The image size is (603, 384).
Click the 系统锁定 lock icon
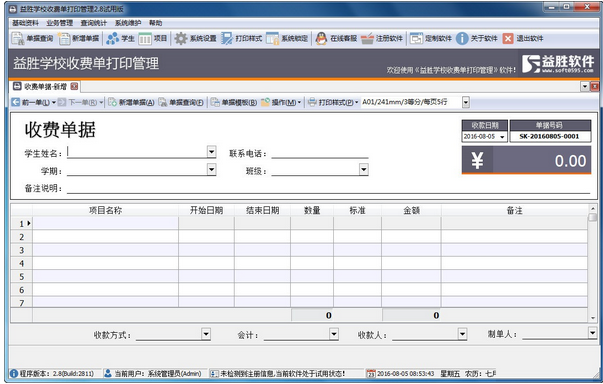pos(272,38)
